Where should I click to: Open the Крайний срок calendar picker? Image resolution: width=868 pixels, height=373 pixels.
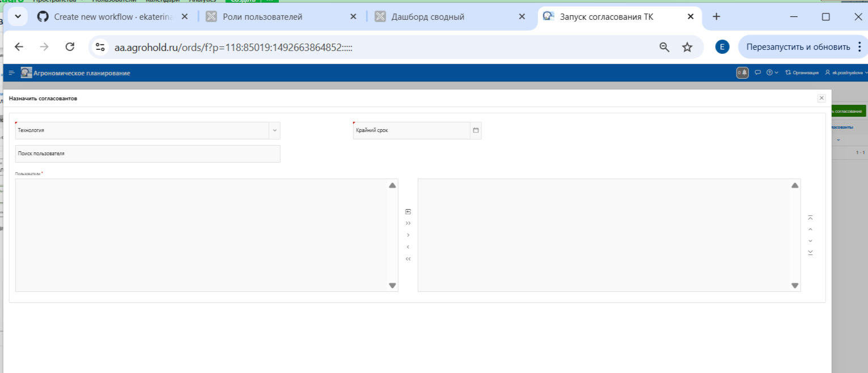tap(476, 130)
